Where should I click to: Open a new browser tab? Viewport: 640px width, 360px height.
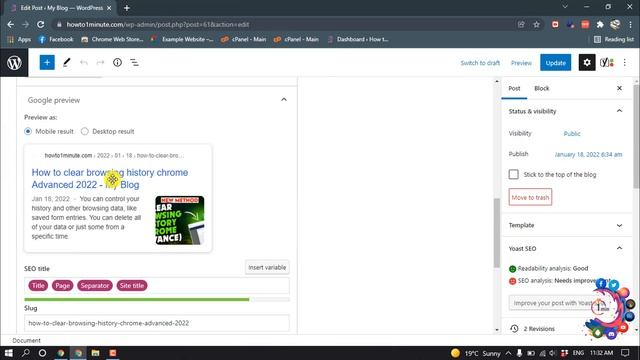tap(127, 8)
